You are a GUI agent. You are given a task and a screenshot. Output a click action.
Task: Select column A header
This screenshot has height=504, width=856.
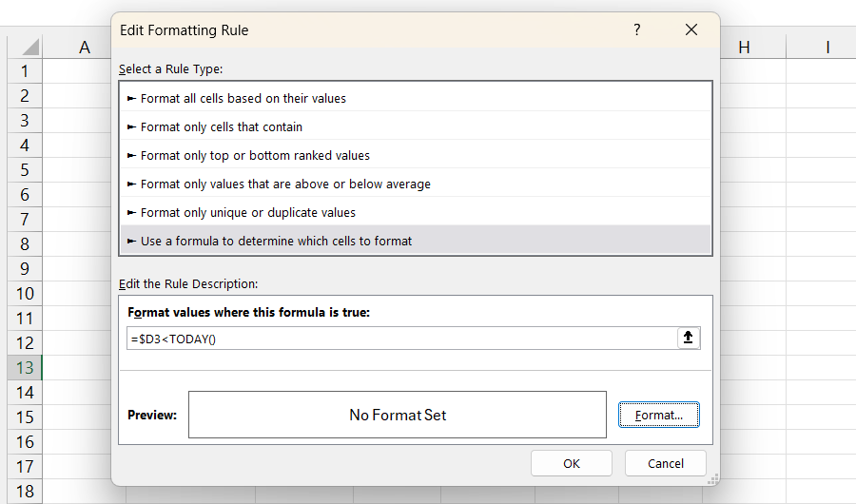pyautogui.click(x=84, y=47)
